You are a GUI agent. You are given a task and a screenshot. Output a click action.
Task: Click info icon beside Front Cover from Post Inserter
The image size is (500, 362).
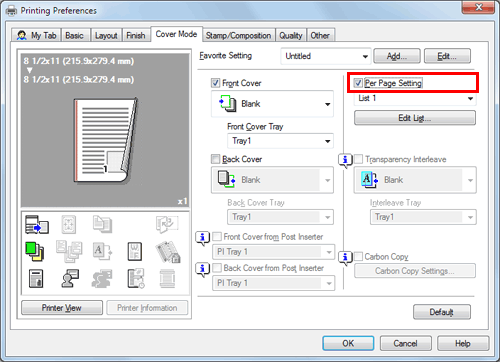click(202, 238)
